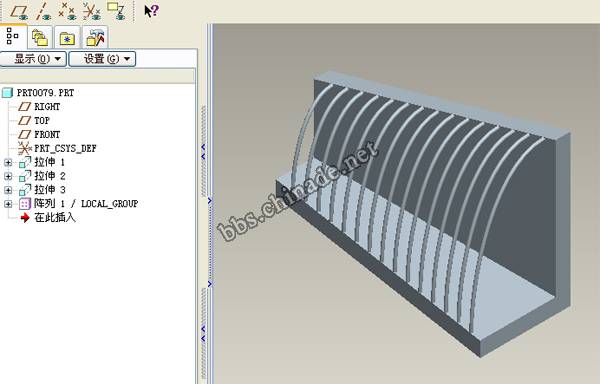This screenshot has height=384, width=600.
Task: Toggle datum plane display icon
Action: pos(19,11)
